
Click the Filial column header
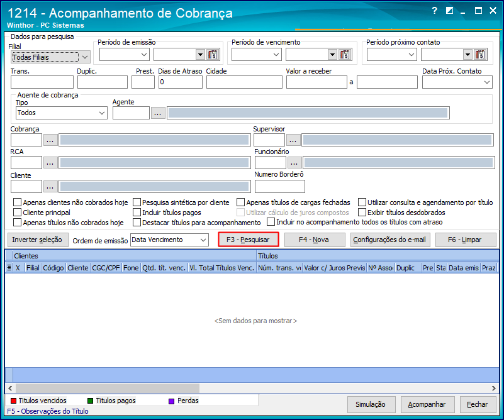33,268
